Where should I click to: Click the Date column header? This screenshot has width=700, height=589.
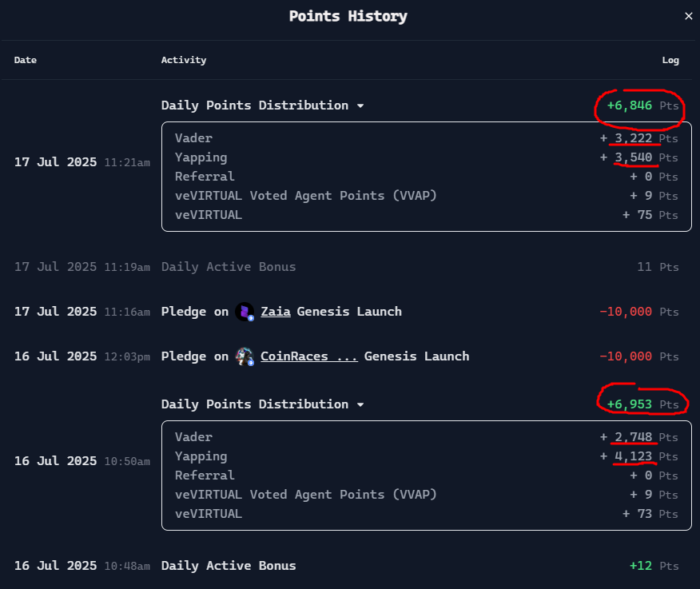coord(26,60)
